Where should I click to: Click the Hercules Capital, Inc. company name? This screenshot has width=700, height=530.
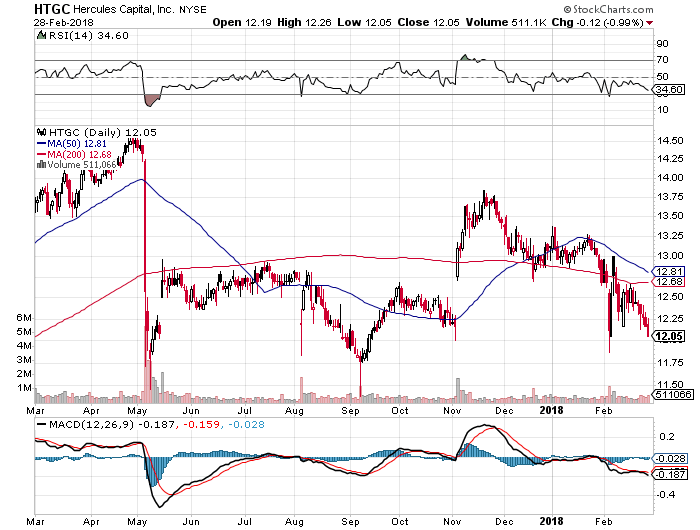(124, 9)
